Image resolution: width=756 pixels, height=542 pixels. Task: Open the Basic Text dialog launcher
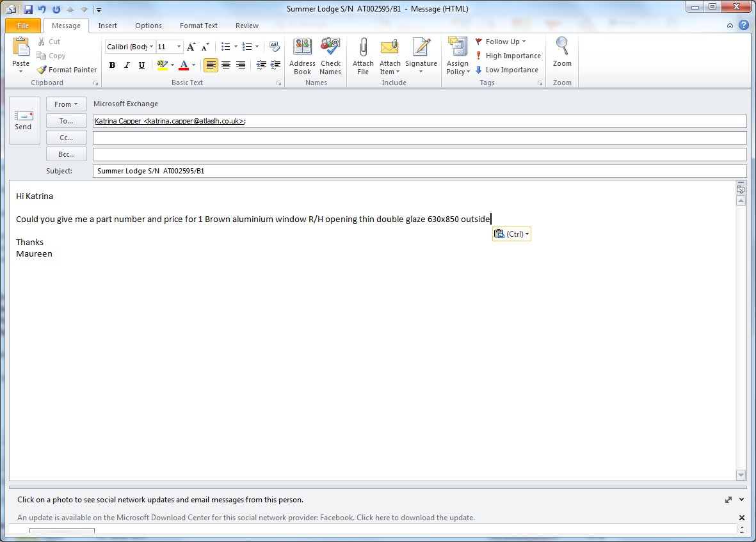(278, 83)
